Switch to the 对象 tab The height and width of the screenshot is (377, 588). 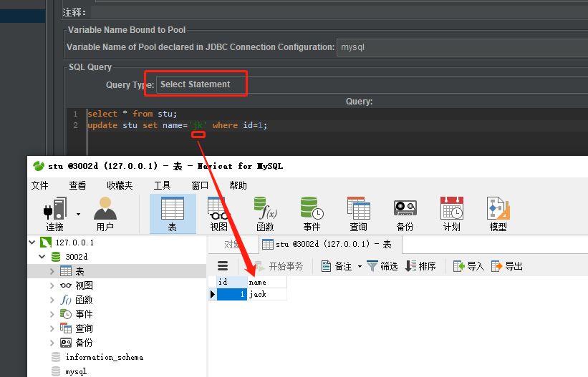coord(233,245)
